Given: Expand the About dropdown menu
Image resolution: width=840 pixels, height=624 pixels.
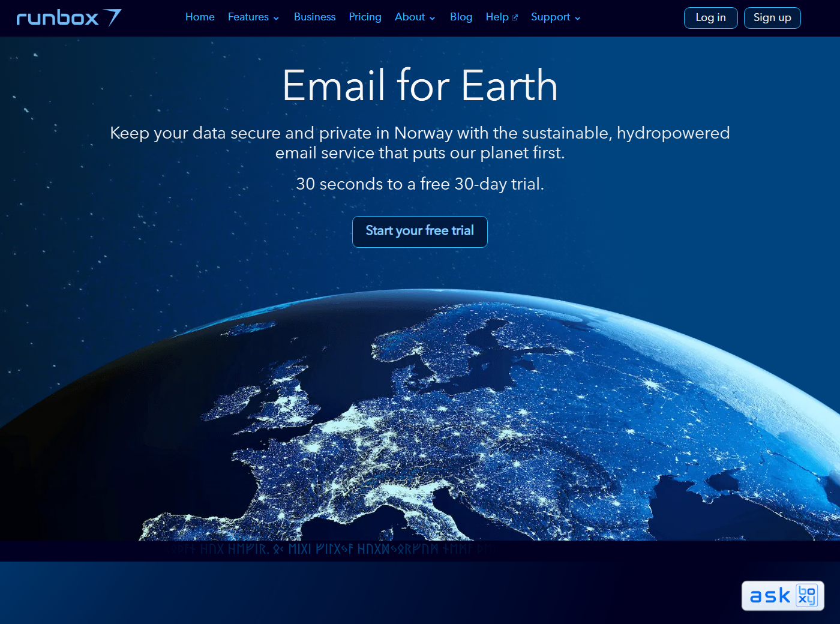Looking at the screenshot, I should click(x=415, y=17).
